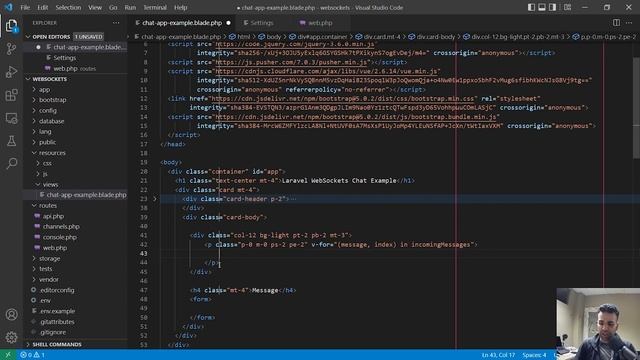Viewport: 640px width, 360px height.
Task: Open the Search view in activity bar
Action: coord(11,164)
